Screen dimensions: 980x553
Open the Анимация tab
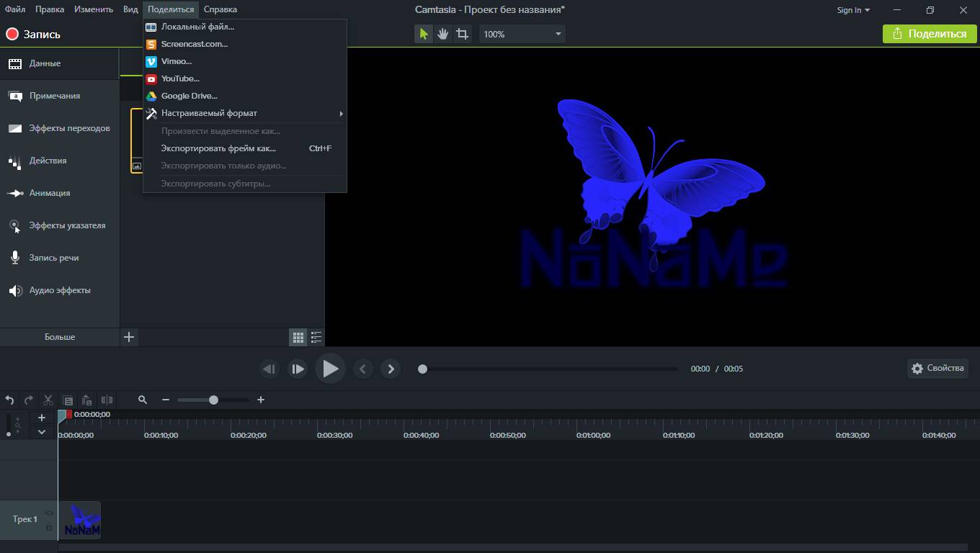[x=59, y=193]
